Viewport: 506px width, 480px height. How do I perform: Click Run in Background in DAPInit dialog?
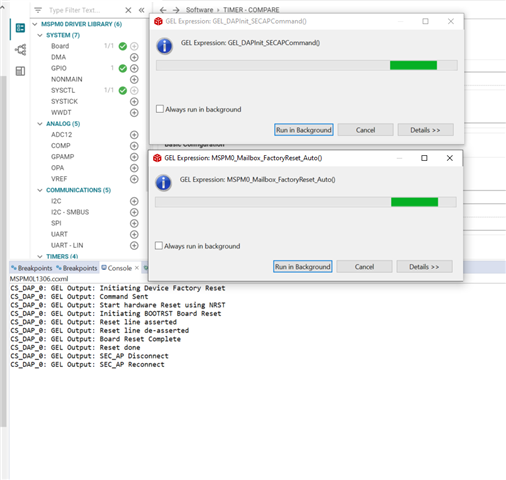[304, 130]
